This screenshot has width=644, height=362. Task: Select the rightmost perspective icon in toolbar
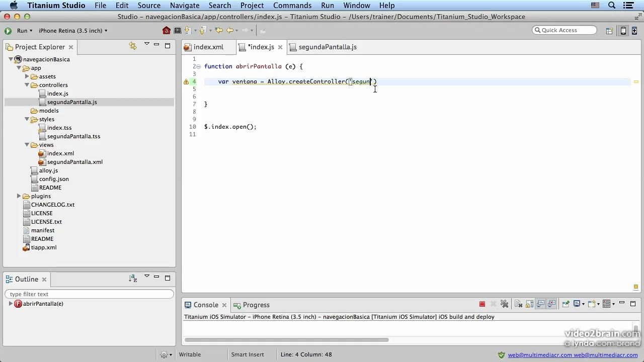pos(633,31)
